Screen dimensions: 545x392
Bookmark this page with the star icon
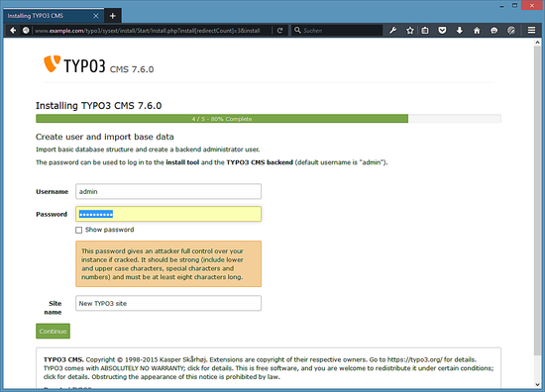[410, 31]
